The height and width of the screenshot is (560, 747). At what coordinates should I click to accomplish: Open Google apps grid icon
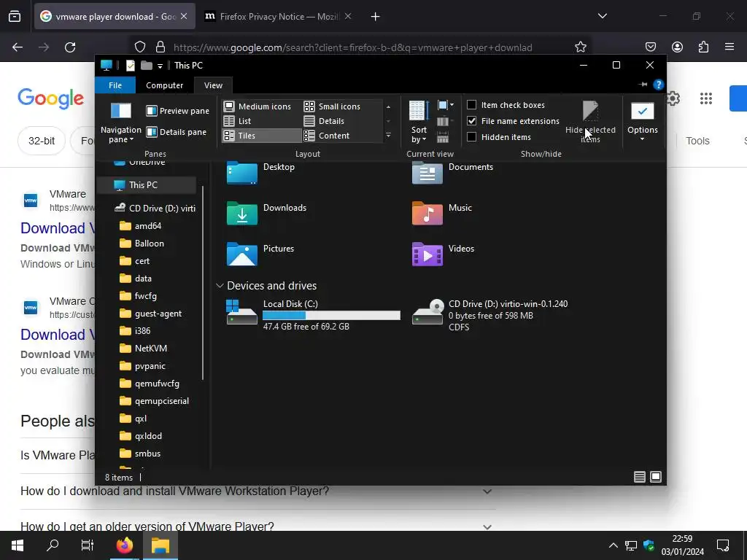point(706,98)
